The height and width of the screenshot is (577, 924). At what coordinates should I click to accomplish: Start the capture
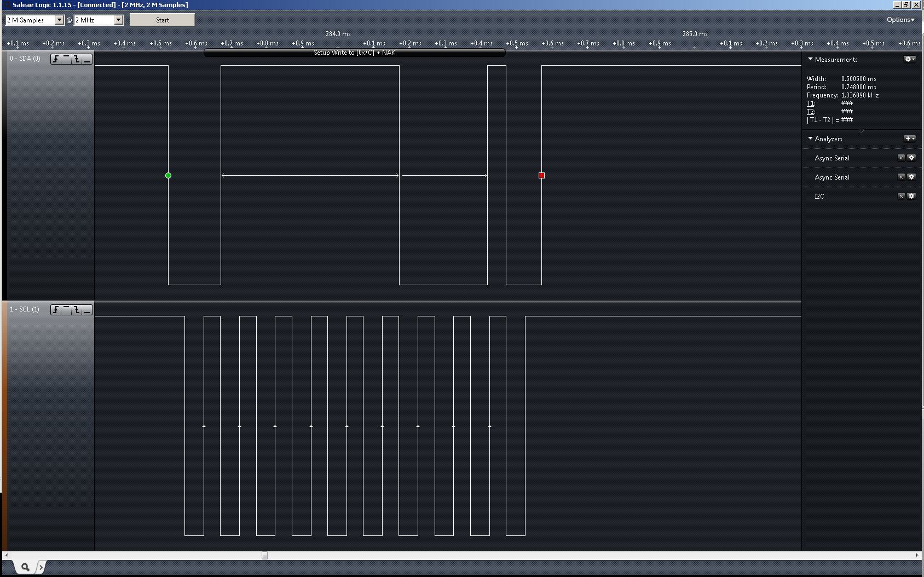tap(162, 20)
